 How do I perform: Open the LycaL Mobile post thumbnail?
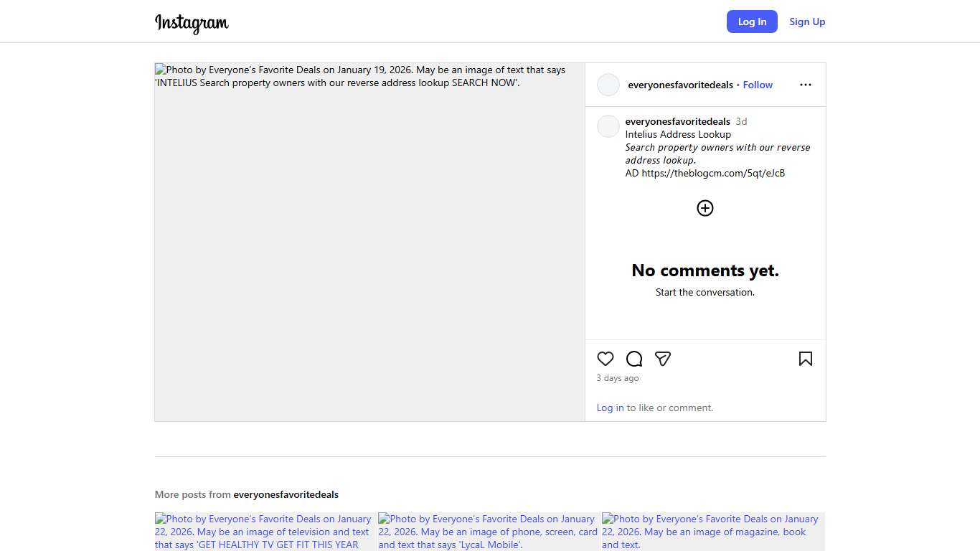coord(488,532)
